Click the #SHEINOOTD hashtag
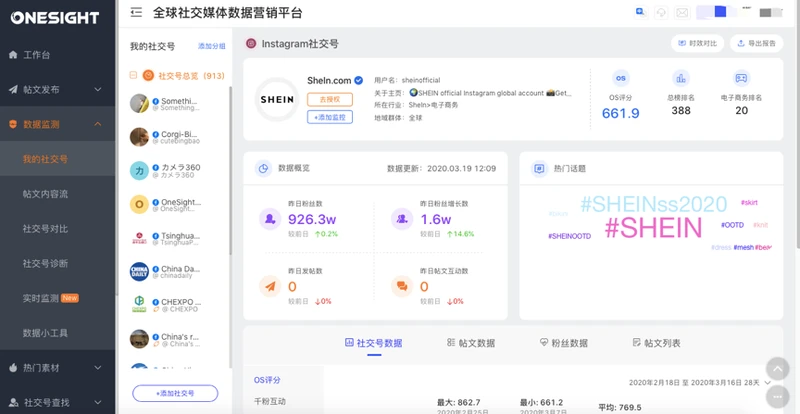Image resolution: width=800 pixels, height=414 pixels. [x=569, y=236]
